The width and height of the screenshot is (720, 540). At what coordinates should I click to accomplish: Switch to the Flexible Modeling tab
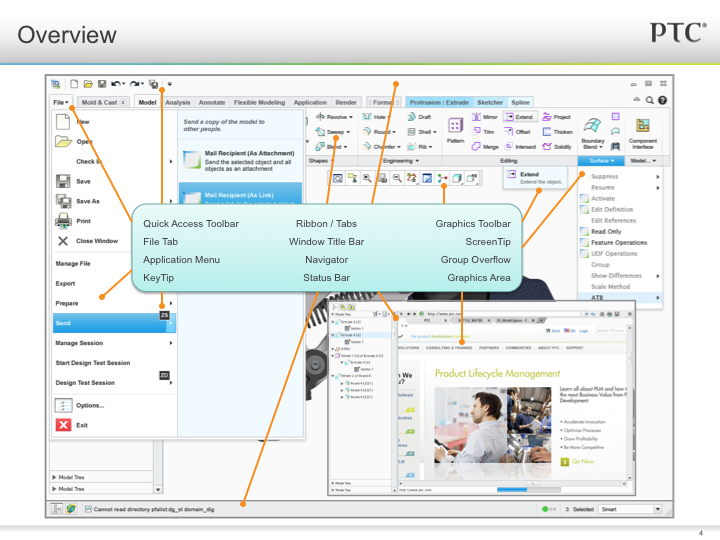(258, 102)
